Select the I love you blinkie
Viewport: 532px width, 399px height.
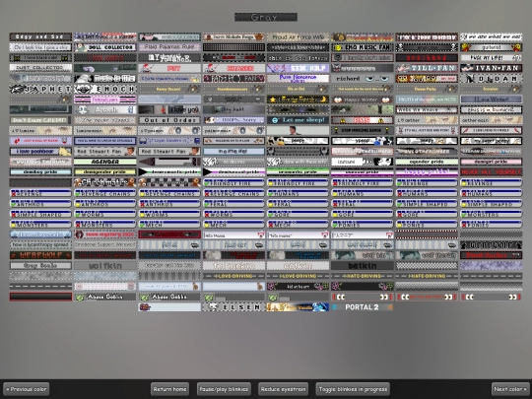[169, 109]
